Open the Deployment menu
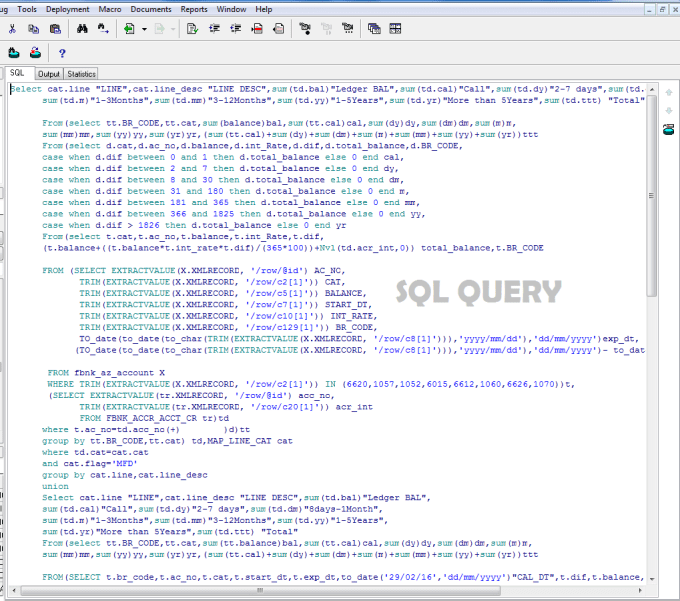Screen dimensions: 680x601 [x=67, y=9]
